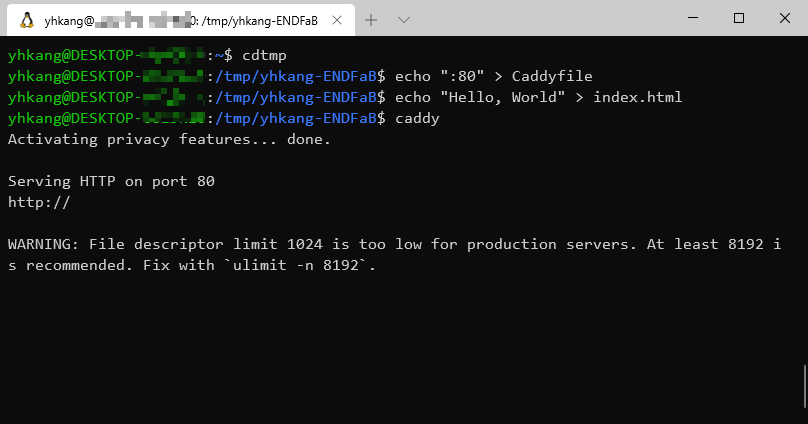
Task: Click the "index.html" filename text
Action: pos(638,97)
